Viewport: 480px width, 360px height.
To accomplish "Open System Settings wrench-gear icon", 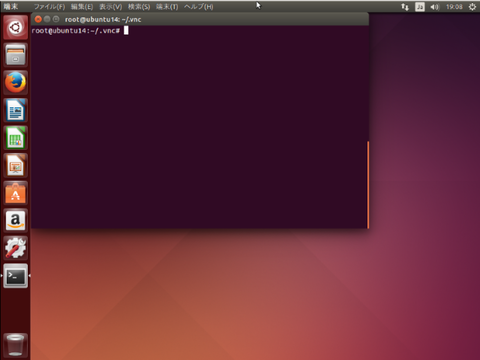I will click(x=15, y=249).
